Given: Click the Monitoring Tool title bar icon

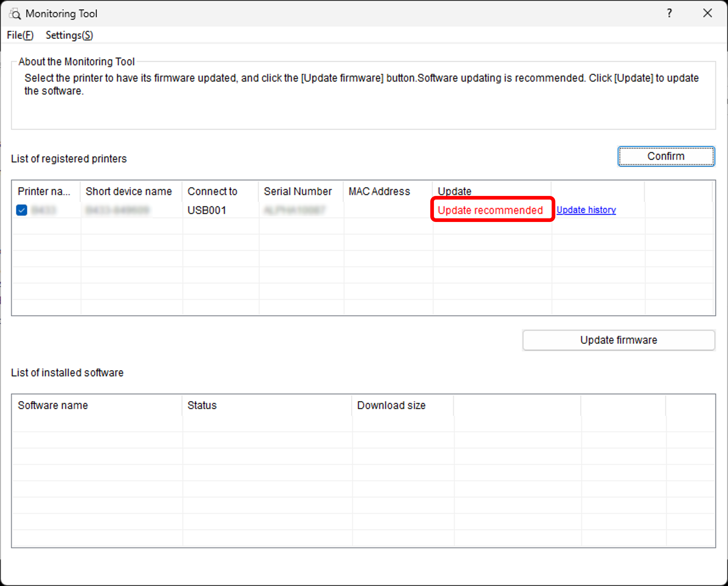Looking at the screenshot, I should [x=15, y=14].
